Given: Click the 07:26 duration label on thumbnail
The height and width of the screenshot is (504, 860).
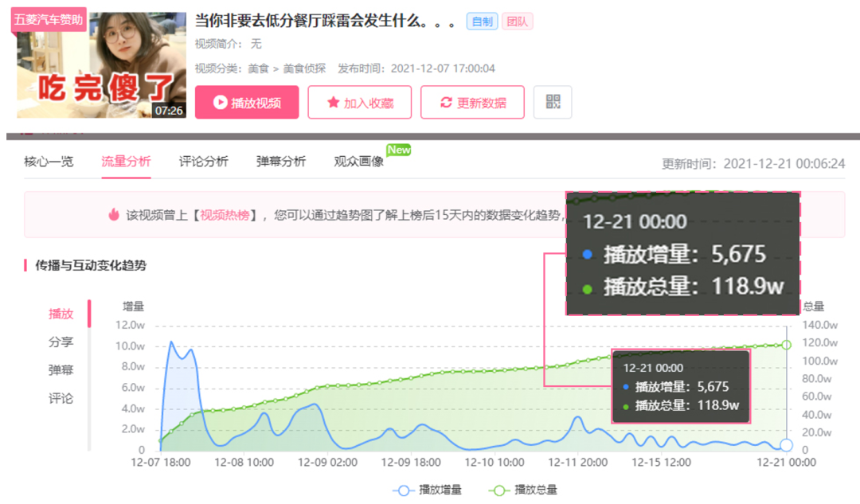Looking at the screenshot, I should click(168, 110).
